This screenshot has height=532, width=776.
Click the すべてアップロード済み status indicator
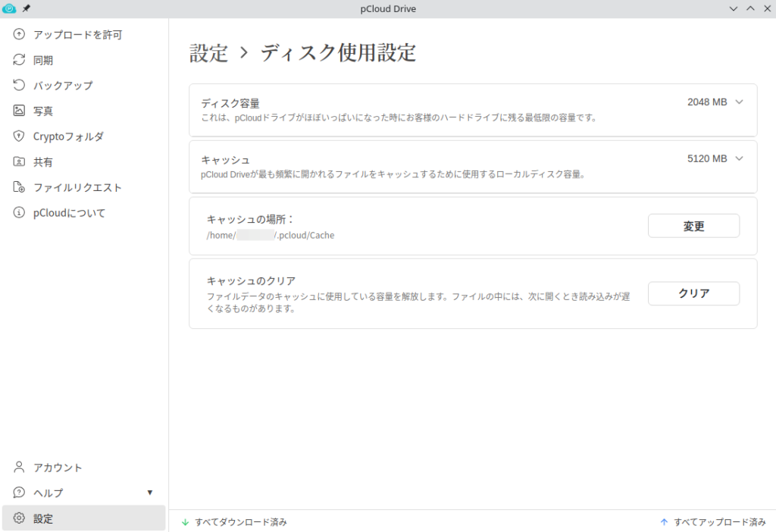(x=713, y=522)
